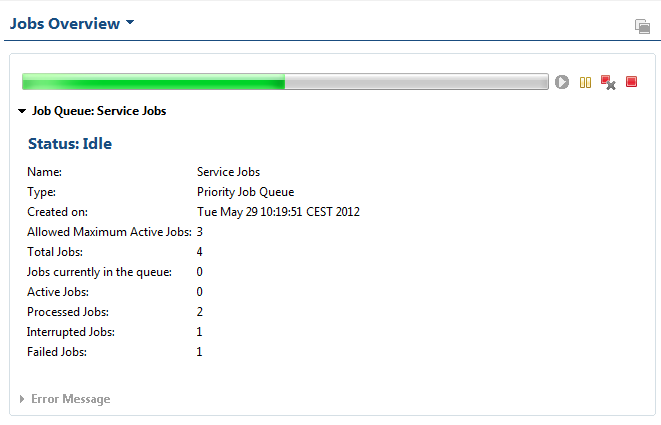Click the Created on date value
Image resolution: width=661 pixels, height=425 pixels.
[278, 212]
